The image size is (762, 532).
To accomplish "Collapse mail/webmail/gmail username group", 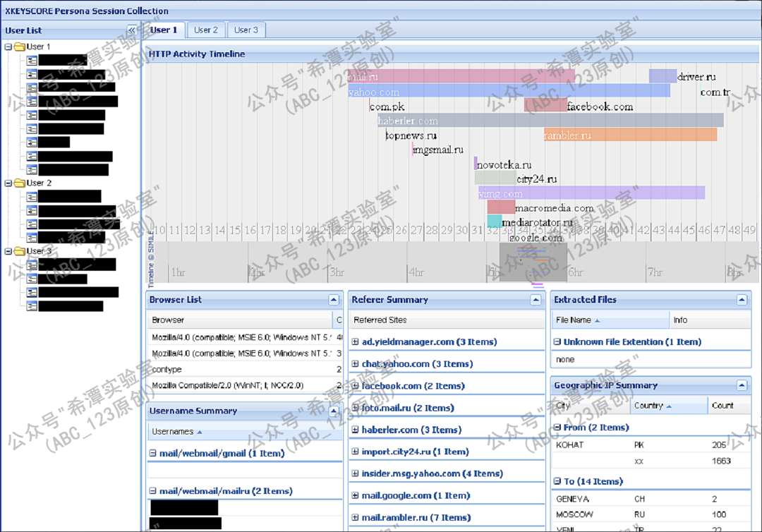I will [153, 453].
